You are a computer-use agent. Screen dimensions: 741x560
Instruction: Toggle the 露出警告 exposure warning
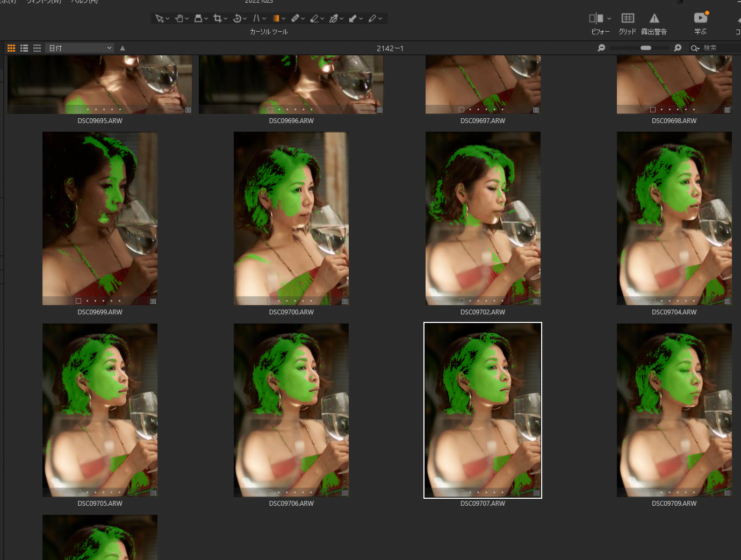click(654, 18)
